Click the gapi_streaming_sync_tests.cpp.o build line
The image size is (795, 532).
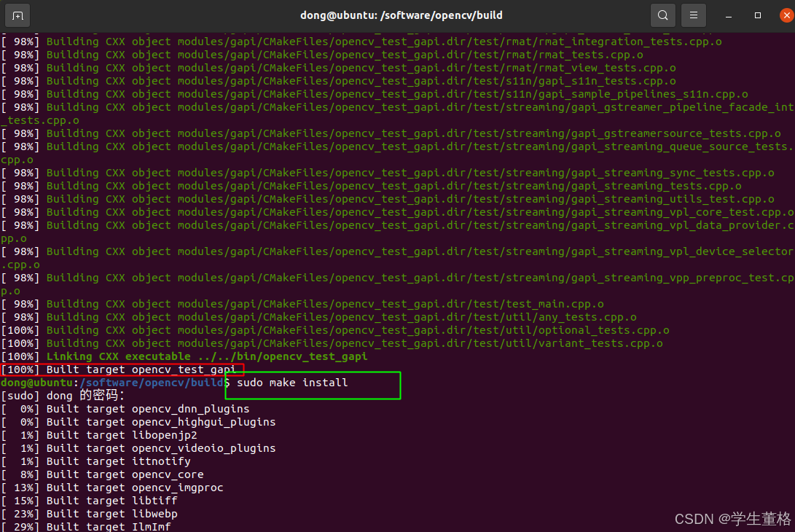(388, 173)
